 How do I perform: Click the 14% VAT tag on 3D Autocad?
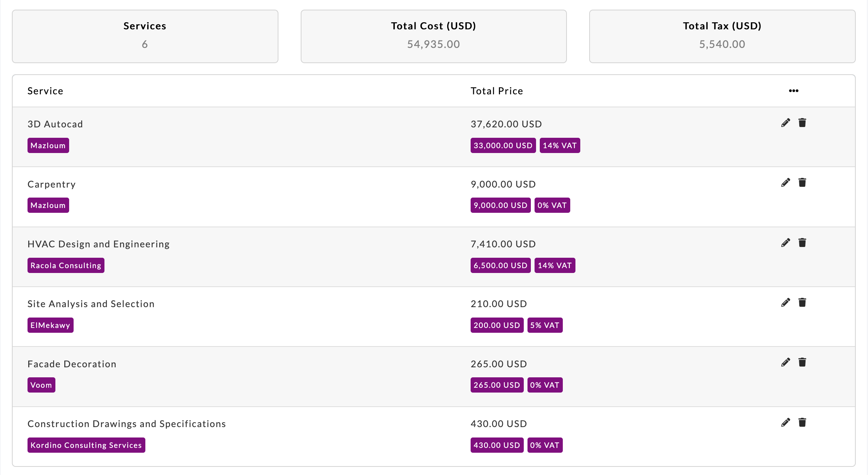click(x=559, y=146)
